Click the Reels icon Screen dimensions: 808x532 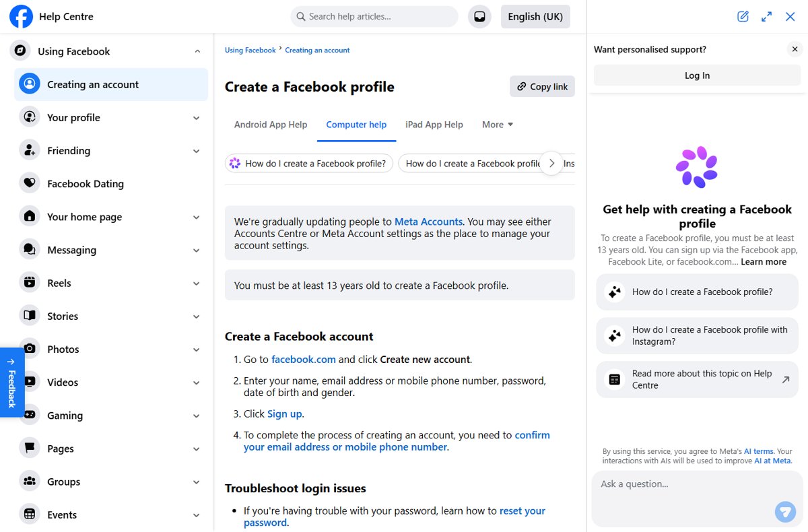click(30, 283)
